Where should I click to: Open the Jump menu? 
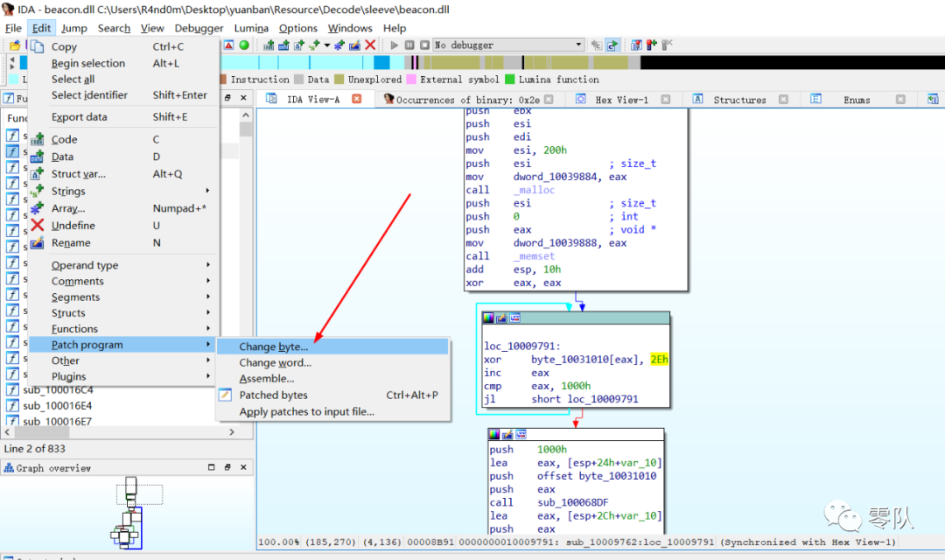tap(74, 28)
